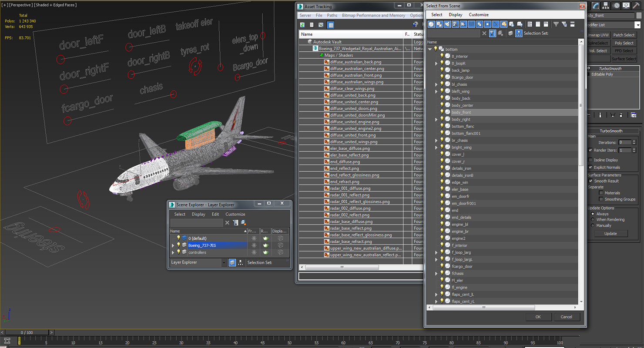644x348 pixels.
Task: Click object color swatch next to body_front name
Action: (x=639, y=15)
